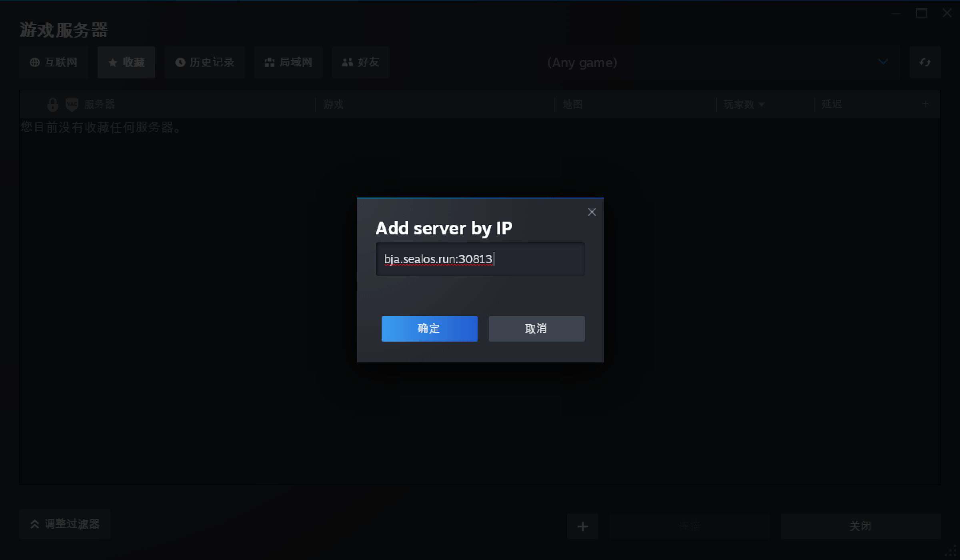Click the server IP address input field
The height and width of the screenshot is (560, 960).
tap(480, 259)
